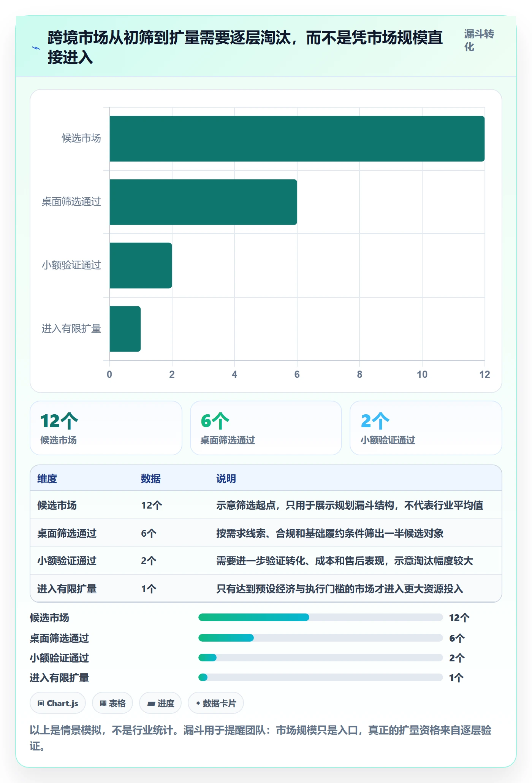Open the Chart.js chip
This screenshot has width=532, height=783.
pos(58,703)
